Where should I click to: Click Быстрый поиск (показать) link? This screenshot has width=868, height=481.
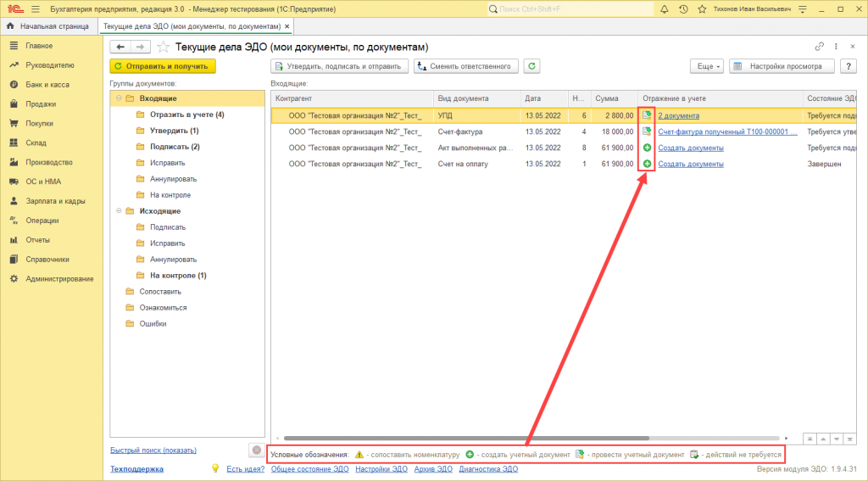coord(153,450)
